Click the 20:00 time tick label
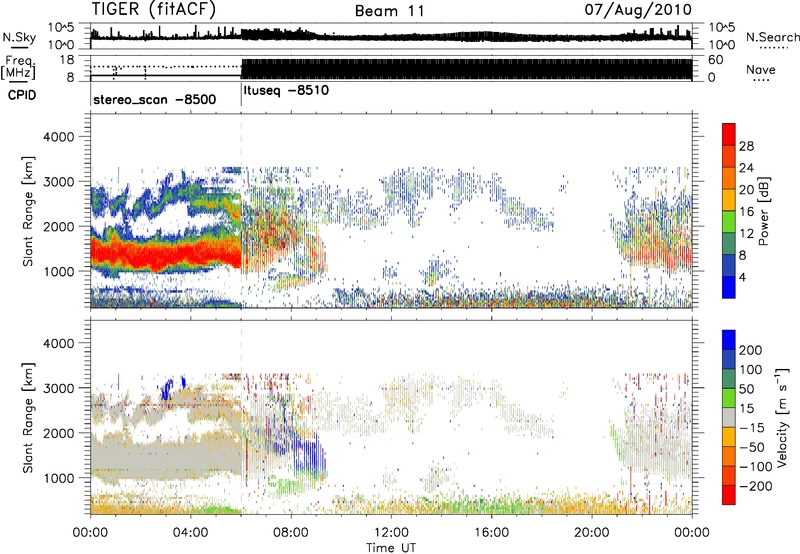Image resolution: width=800 pixels, height=554 pixels. click(591, 533)
